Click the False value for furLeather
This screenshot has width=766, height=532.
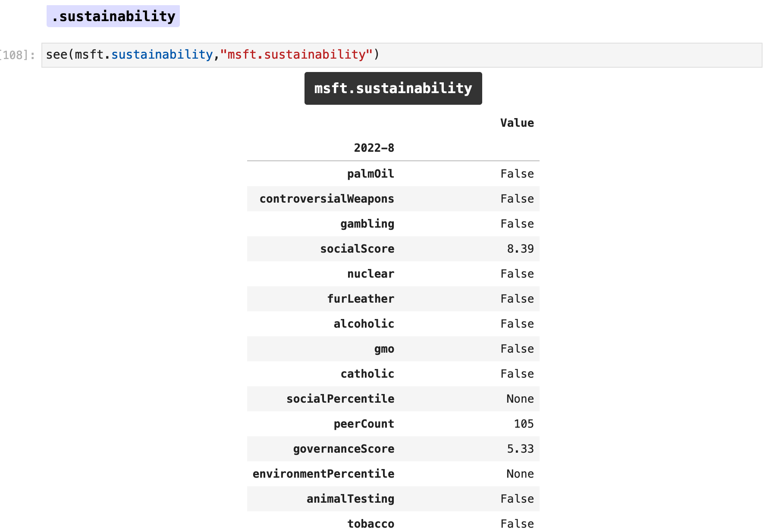pos(517,299)
